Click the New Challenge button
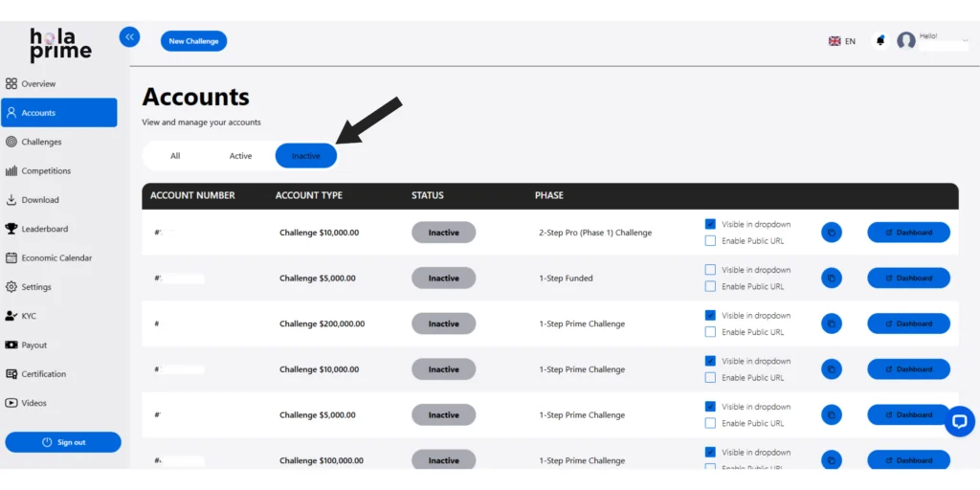This screenshot has width=980, height=490. point(193,41)
